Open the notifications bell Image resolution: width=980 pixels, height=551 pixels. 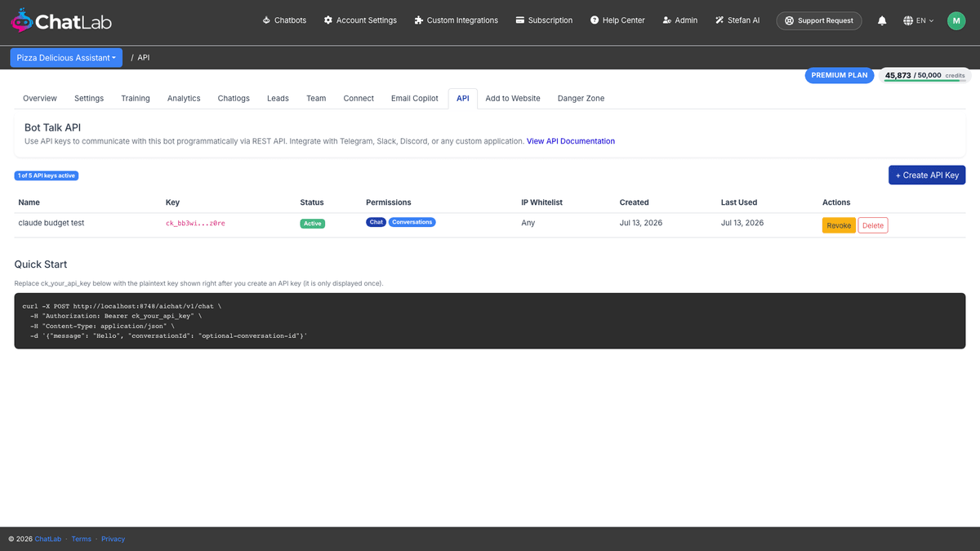pos(882,20)
